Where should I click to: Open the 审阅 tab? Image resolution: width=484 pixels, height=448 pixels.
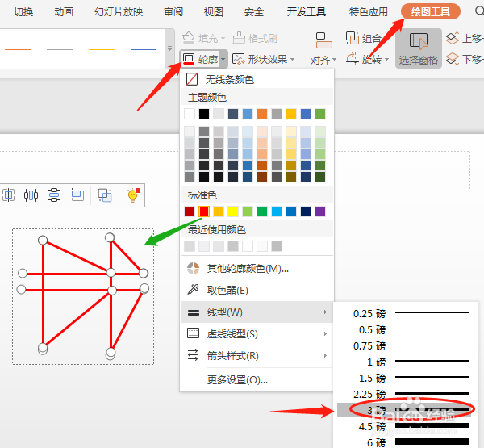coord(173,12)
